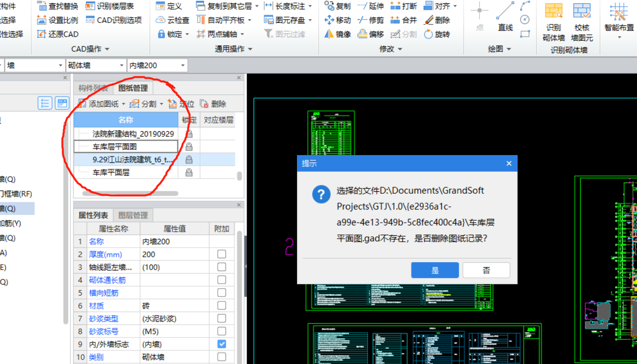Click 设置比例 set scale tool
637x364 pixels.
click(58, 20)
